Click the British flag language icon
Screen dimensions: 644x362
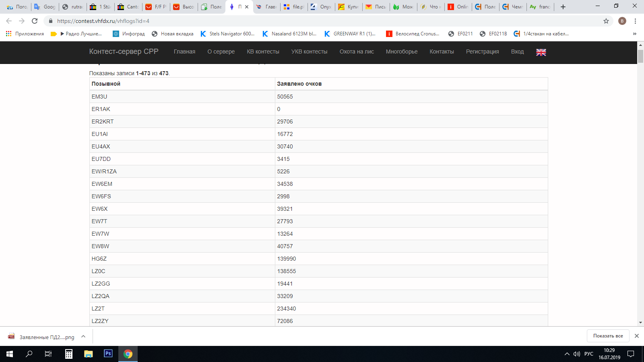tap(541, 52)
